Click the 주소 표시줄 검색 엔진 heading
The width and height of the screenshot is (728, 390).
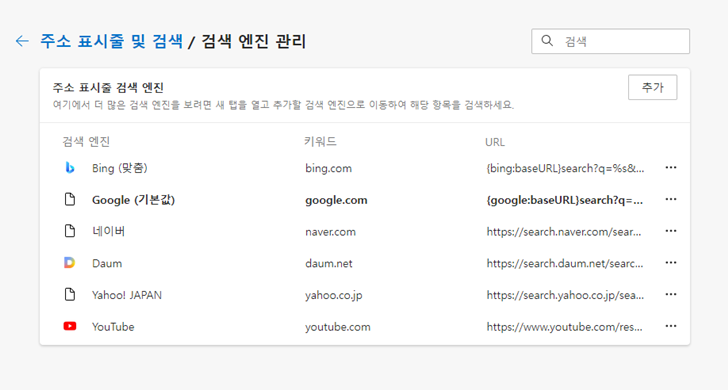point(108,87)
